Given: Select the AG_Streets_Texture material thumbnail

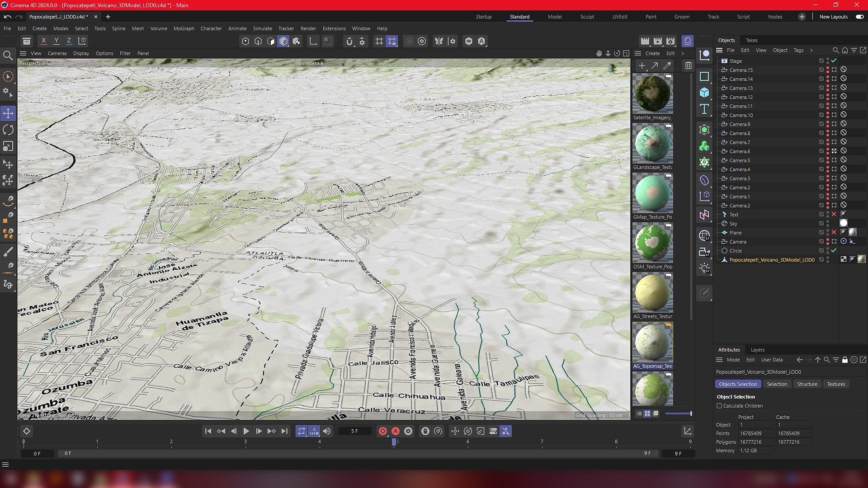Looking at the screenshot, I should pyautogui.click(x=652, y=292).
